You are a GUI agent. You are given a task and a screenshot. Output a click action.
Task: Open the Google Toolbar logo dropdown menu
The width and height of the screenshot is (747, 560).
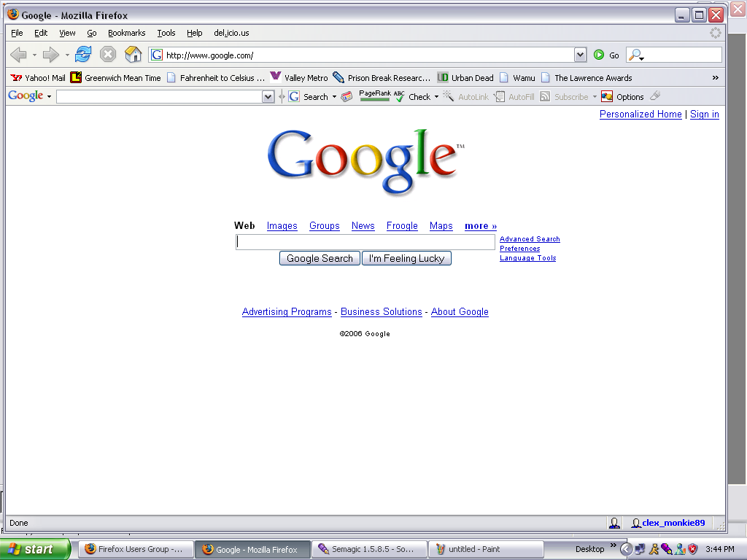(x=49, y=97)
